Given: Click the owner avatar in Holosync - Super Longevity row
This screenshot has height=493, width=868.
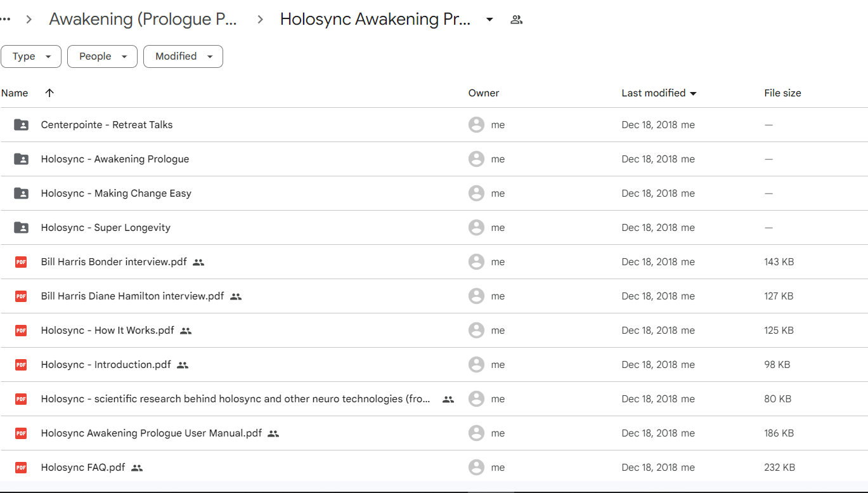Looking at the screenshot, I should (476, 228).
